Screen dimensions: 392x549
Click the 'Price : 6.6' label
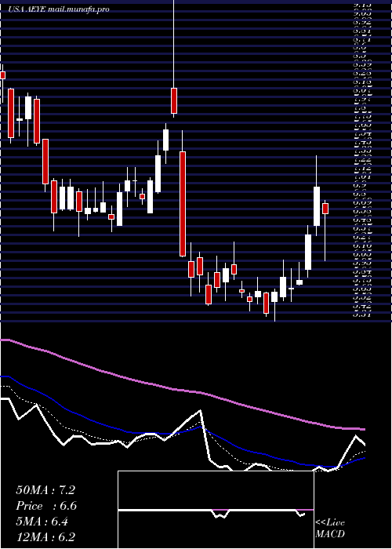pos(46,506)
